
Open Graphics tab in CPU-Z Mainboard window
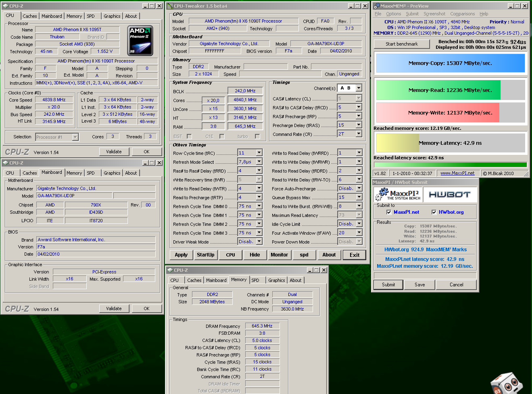click(x=112, y=173)
